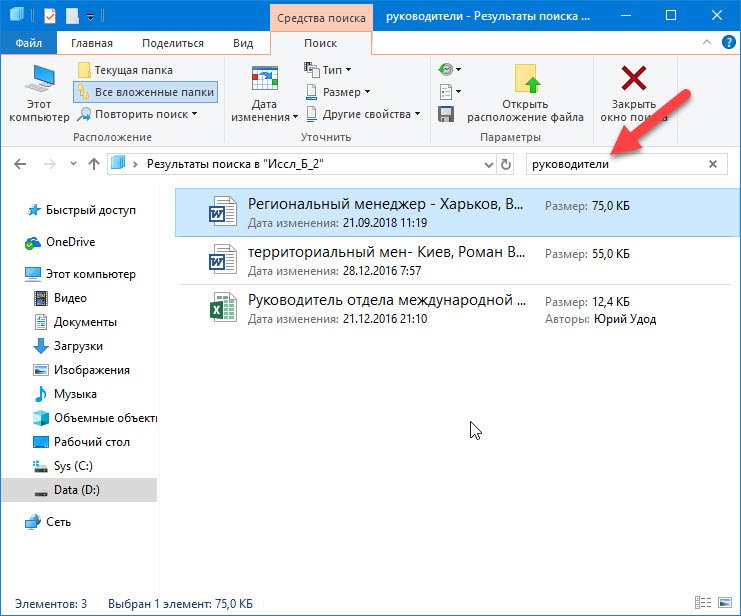Click the Save search floppy disk icon
Viewport: 741px width, 616px height.
click(x=446, y=114)
